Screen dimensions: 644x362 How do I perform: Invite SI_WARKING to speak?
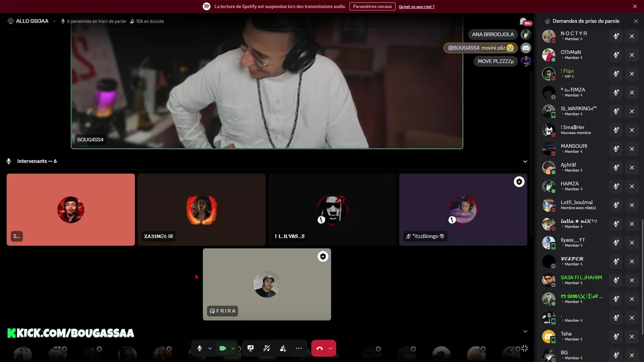[x=616, y=111]
